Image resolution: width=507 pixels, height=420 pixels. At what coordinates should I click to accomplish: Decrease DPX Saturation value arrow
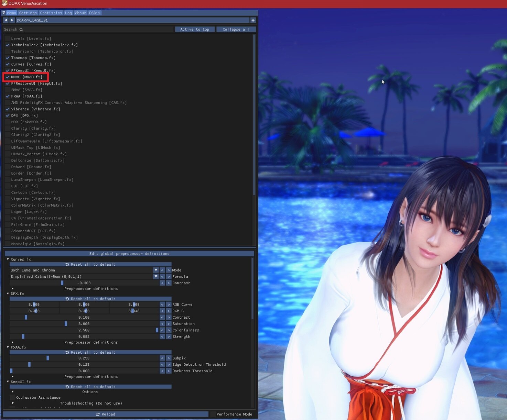tap(162, 324)
